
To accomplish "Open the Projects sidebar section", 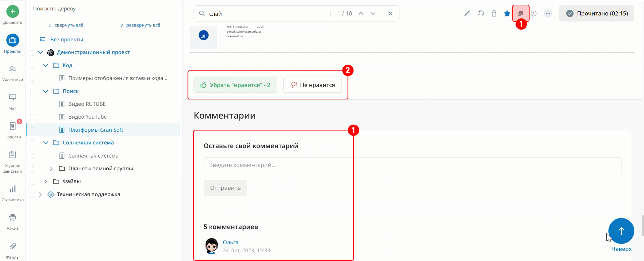I will coord(13,44).
